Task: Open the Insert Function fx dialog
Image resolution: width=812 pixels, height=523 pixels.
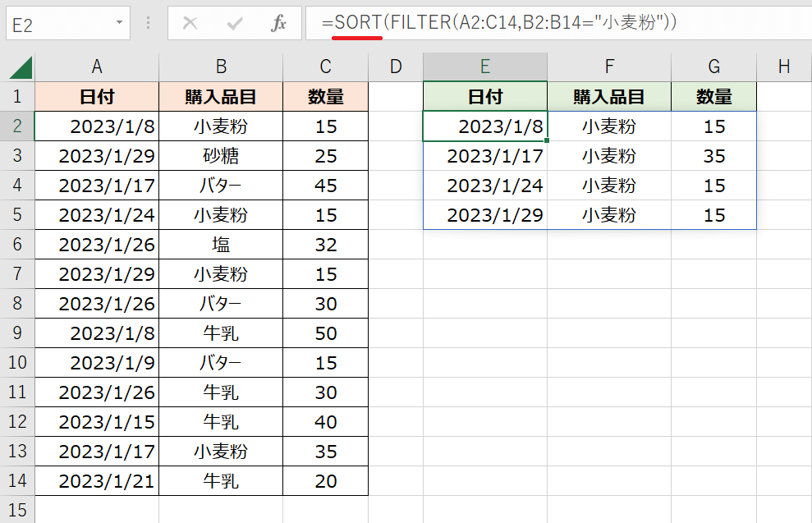Action: 278,23
